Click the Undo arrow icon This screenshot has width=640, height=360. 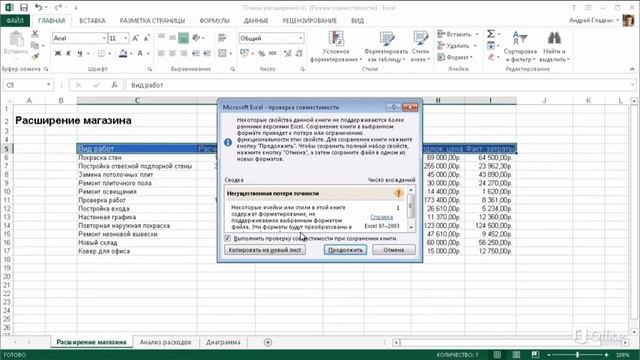pyautogui.click(x=38, y=7)
